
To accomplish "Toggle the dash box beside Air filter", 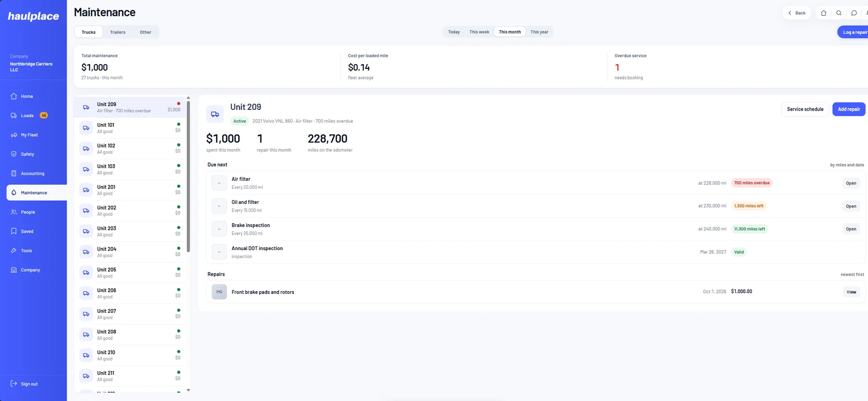I will coord(219,183).
